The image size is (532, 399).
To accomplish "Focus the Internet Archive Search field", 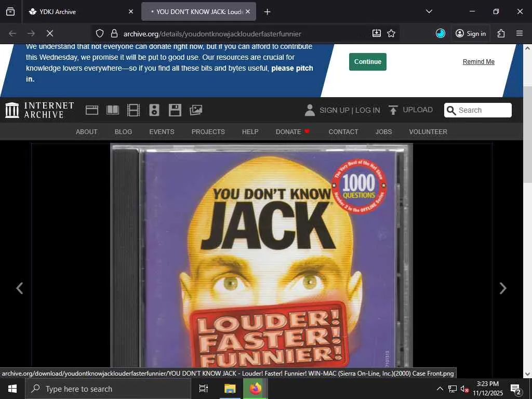I will tap(478, 110).
